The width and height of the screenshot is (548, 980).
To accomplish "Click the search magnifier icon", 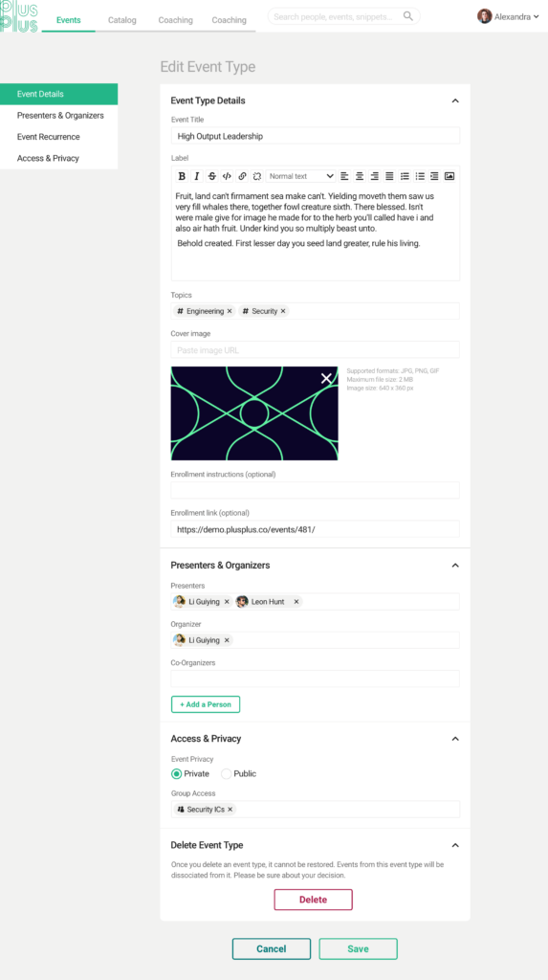I will (x=408, y=16).
